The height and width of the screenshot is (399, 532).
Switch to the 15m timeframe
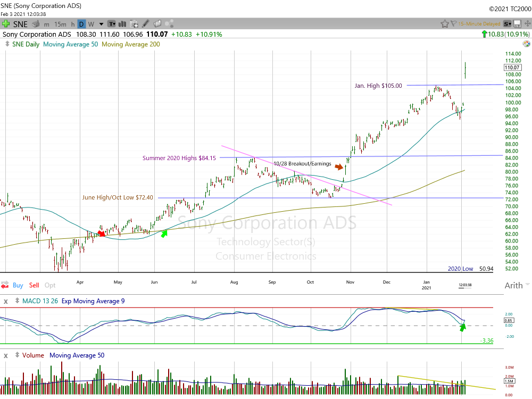[x=60, y=24]
